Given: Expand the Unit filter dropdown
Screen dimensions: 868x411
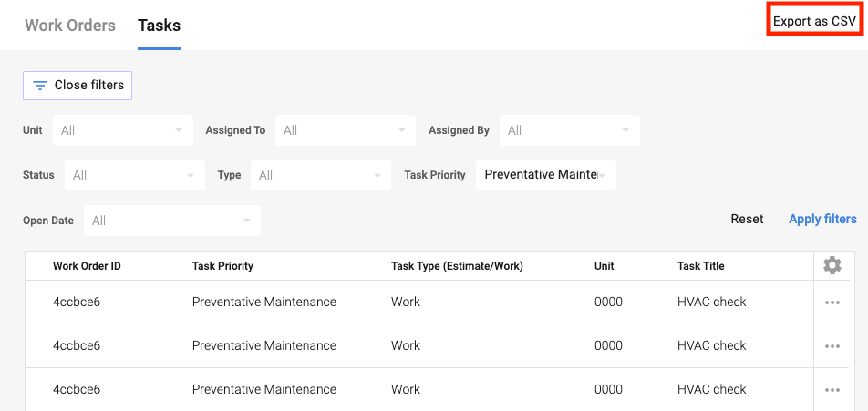Looking at the screenshot, I should click(123, 130).
